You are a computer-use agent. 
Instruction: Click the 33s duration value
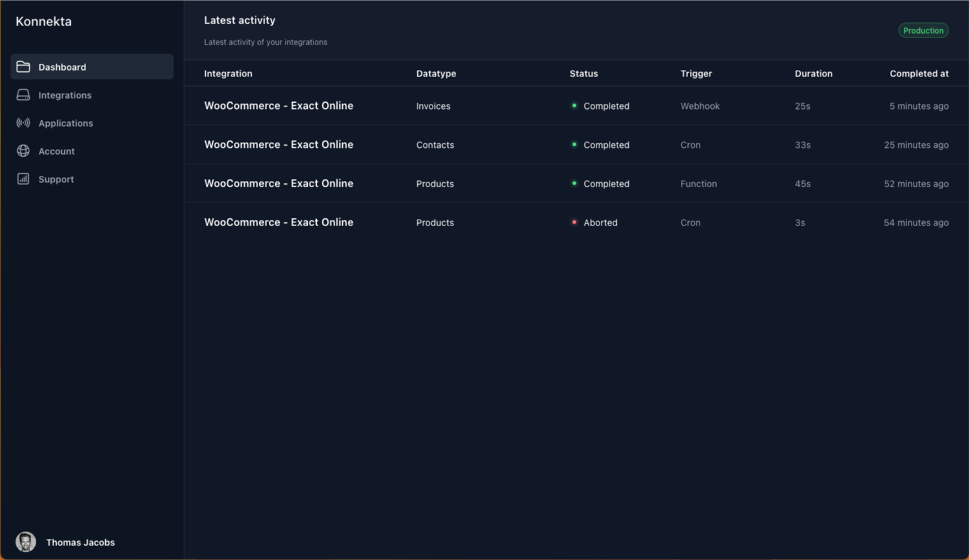tap(802, 145)
